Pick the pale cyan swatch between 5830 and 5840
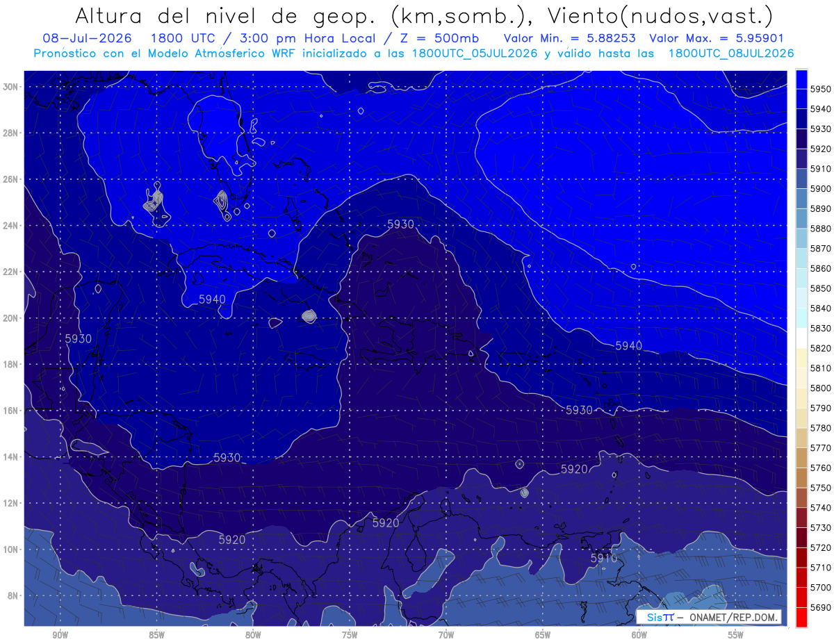 [801, 317]
